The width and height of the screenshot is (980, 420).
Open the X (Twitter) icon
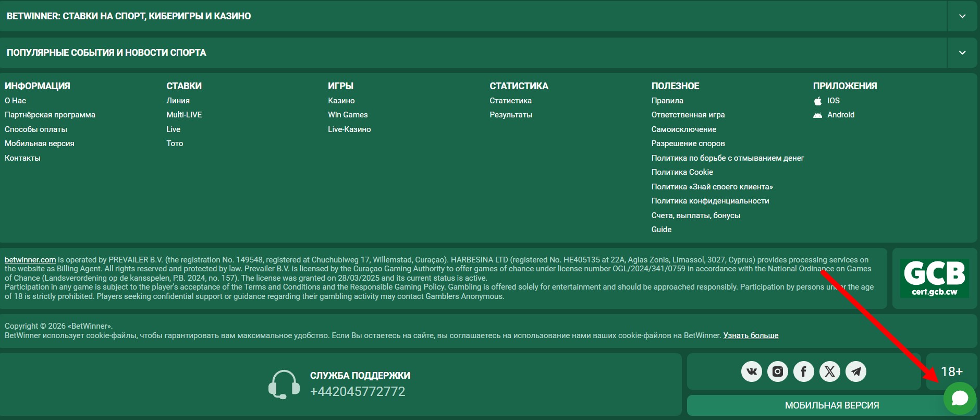829,371
